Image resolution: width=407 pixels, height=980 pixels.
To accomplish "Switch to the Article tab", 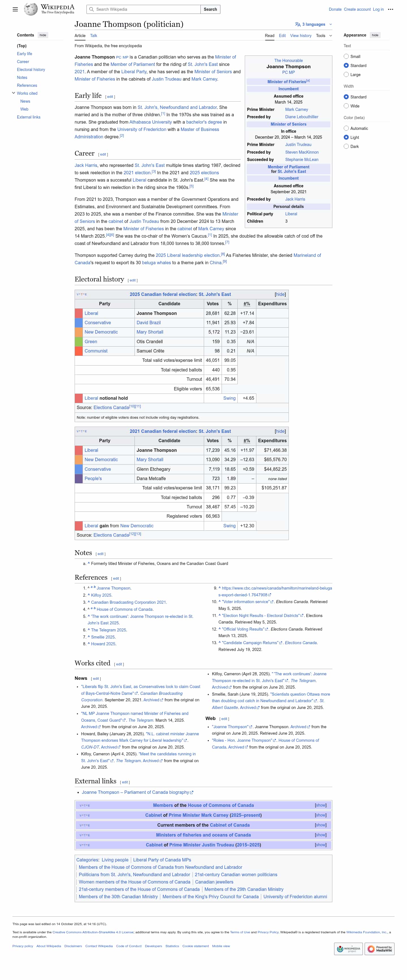I will pos(80,36).
